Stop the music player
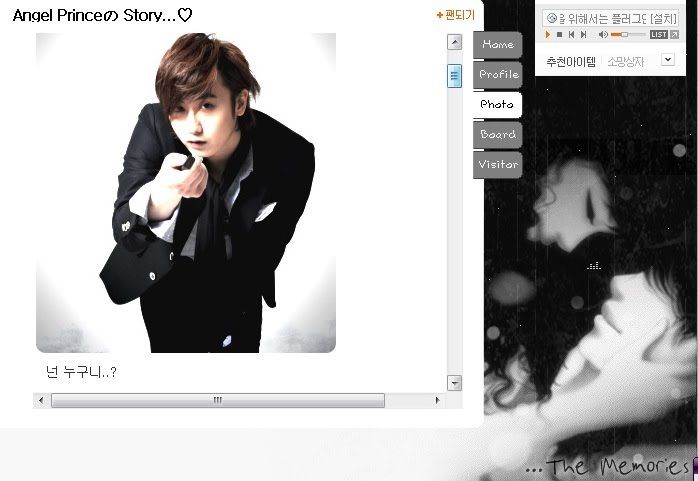This screenshot has width=698, height=481. (x=560, y=35)
